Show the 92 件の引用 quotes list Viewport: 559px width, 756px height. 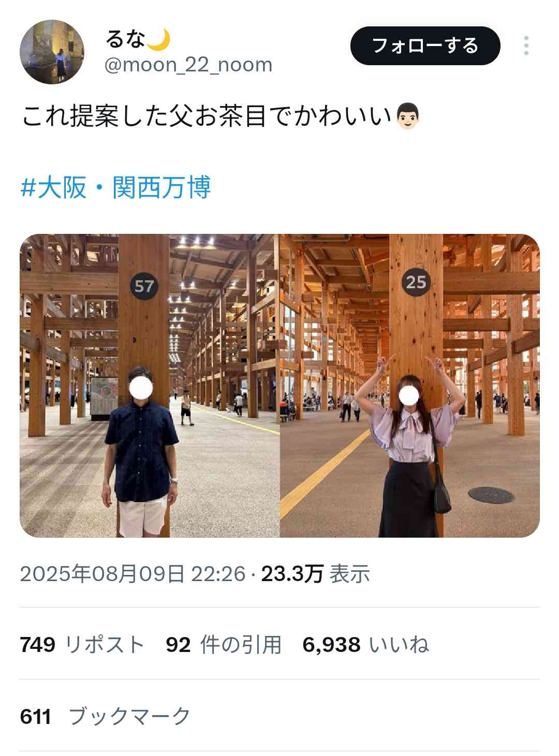click(x=224, y=645)
